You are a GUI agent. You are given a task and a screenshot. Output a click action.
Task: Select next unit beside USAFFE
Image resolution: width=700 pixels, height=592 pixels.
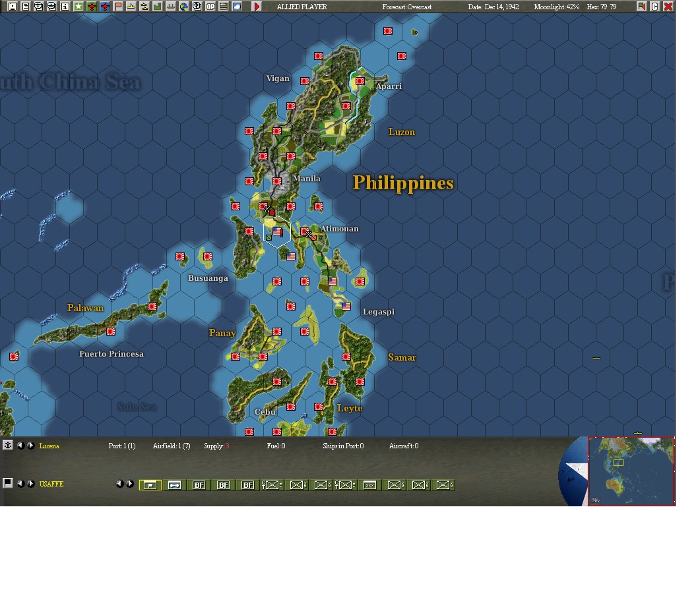(30, 484)
